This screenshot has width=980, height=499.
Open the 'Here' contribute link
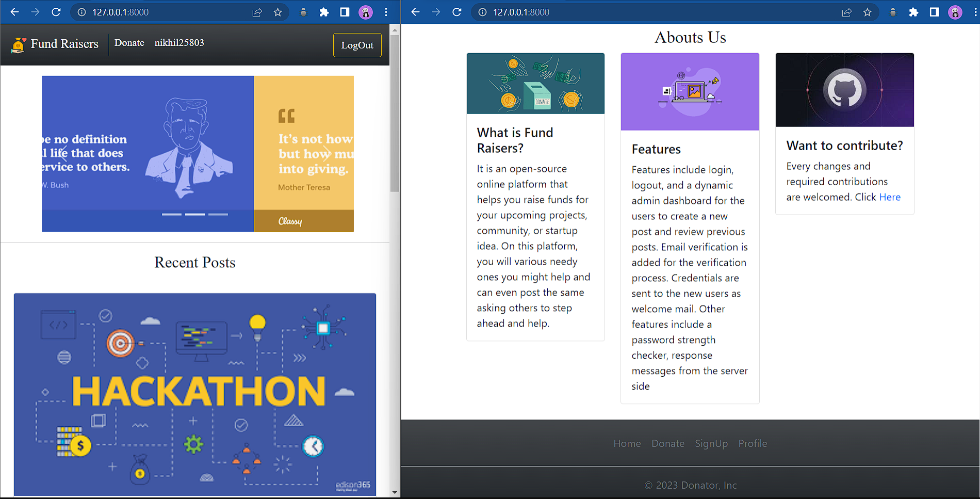tap(890, 197)
